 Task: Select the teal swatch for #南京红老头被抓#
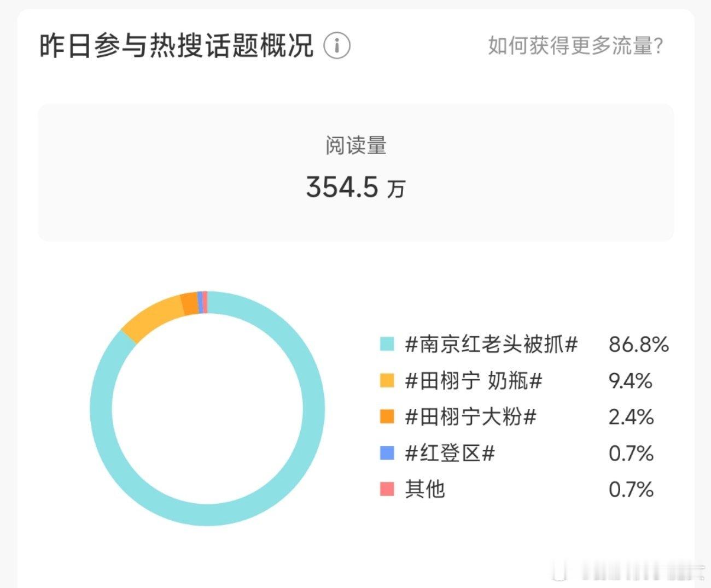[x=387, y=344]
